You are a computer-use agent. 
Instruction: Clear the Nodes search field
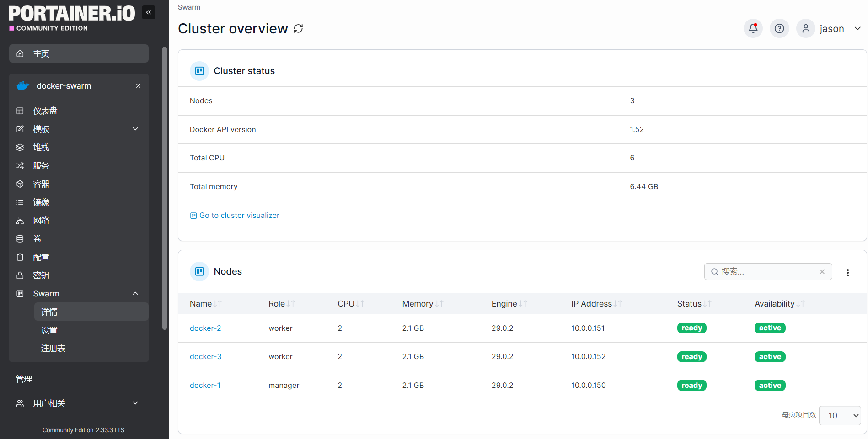click(x=822, y=272)
